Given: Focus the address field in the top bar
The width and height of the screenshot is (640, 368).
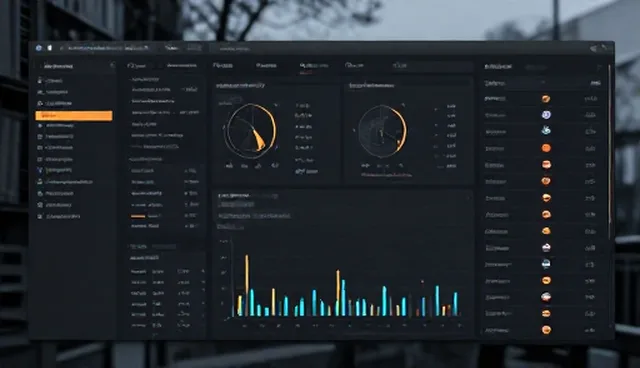Looking at the screenshot, I should click(x=108, y=48).
